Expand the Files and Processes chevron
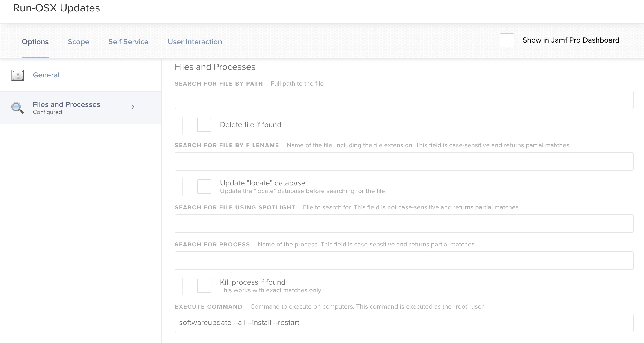Image resolution: width=644 pixels, height=343 pixels. (133, 107)
